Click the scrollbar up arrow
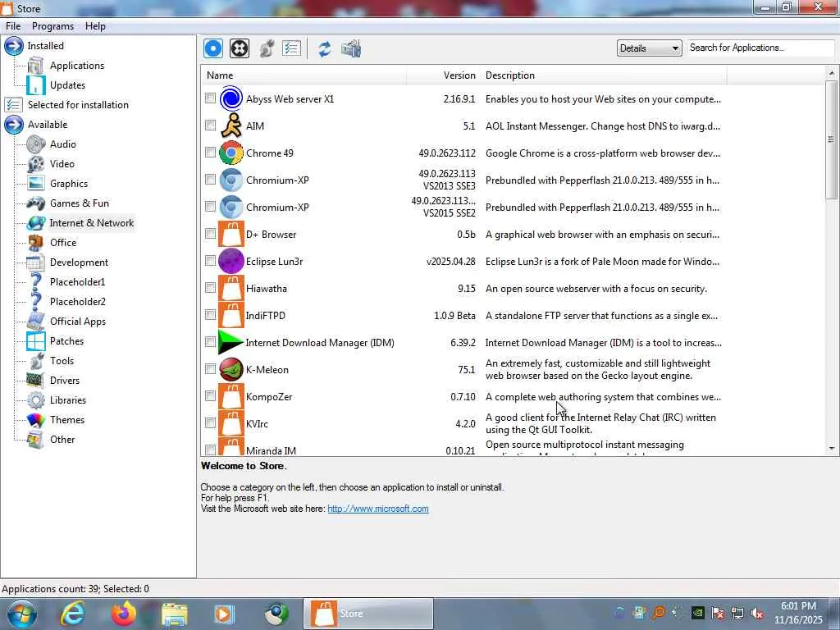Screen dimensions: 840x630 coord(831,73)
